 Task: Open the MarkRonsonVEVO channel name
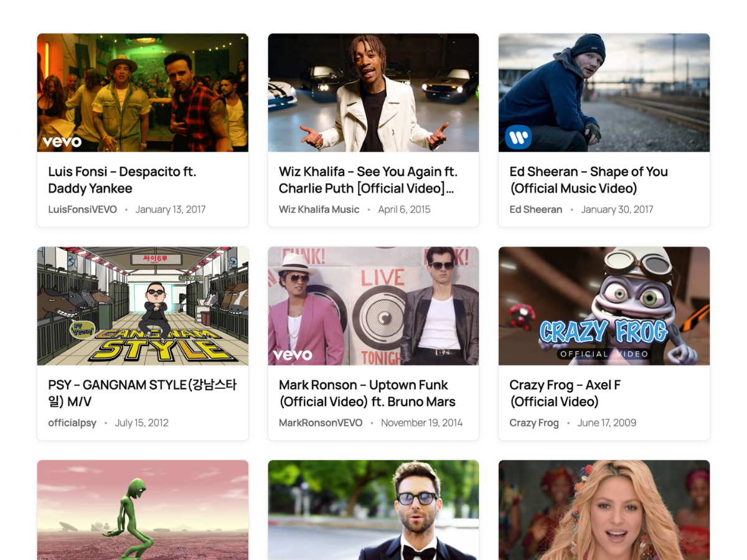tap(321, 423)
